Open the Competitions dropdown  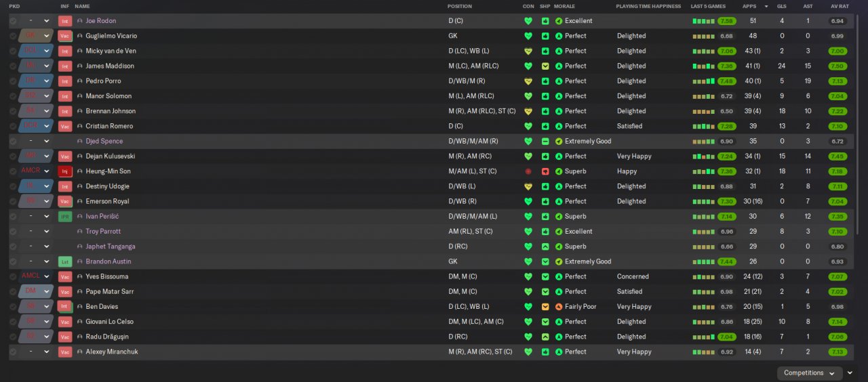810,373
